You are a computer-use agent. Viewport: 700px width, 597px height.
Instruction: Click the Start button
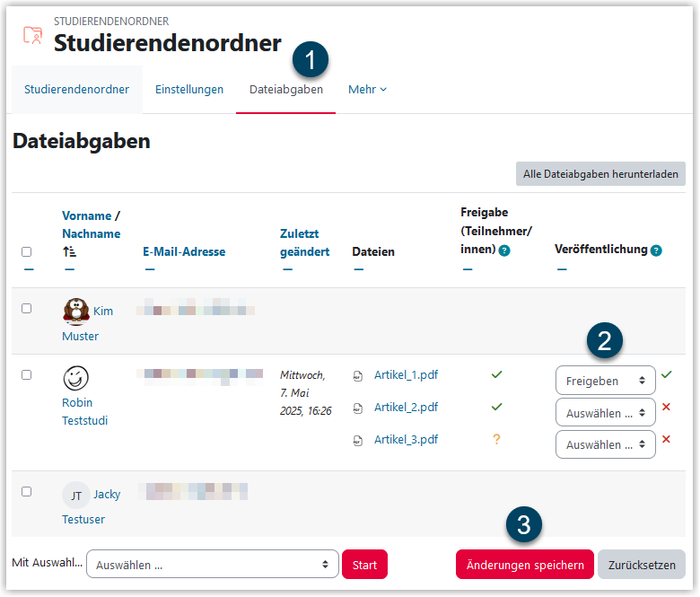pos(364,565)
